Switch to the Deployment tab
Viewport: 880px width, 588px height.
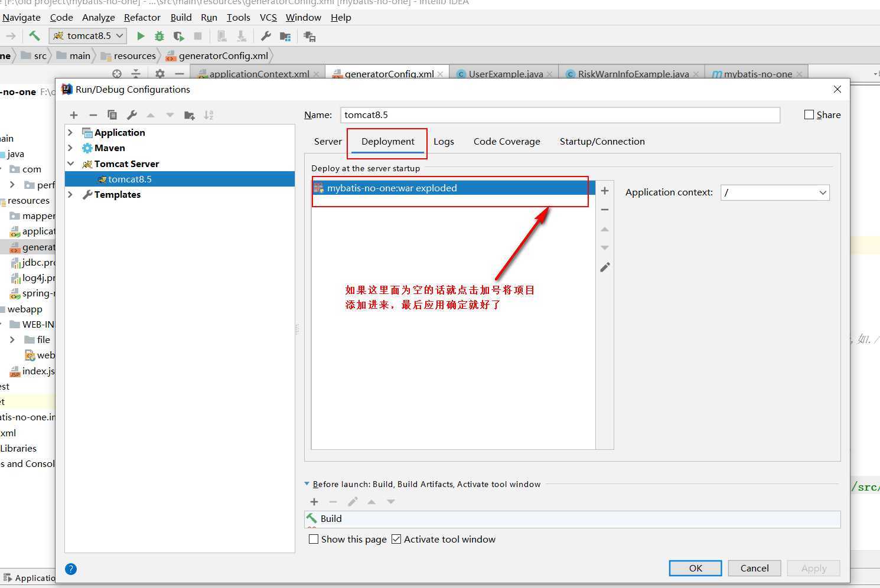(388, 142)
